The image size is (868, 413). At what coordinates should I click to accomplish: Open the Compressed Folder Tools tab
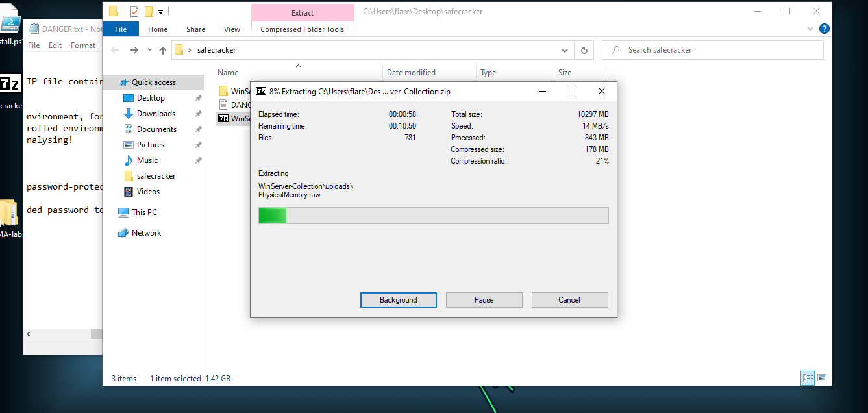(303, 29)
